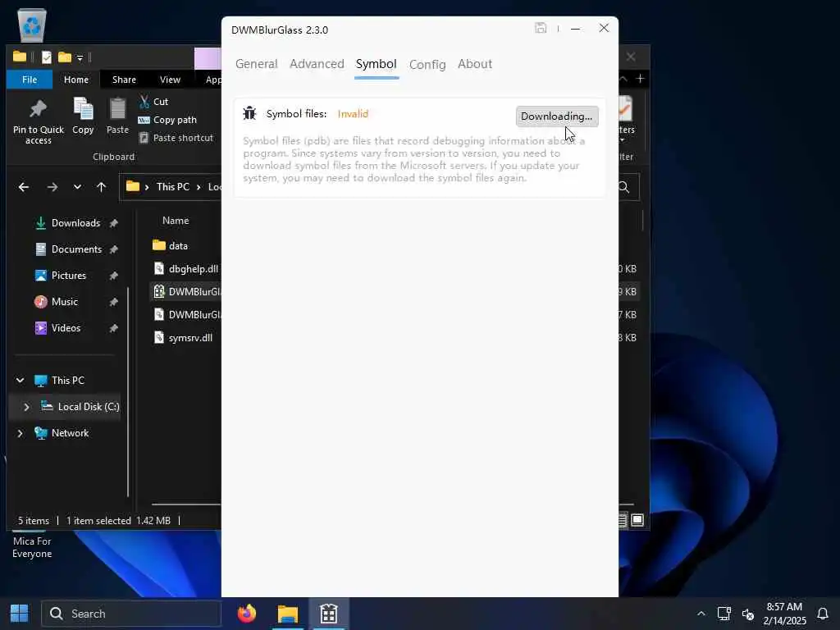The width and height of the screenshot is (840, 630).
Task: Open Pictures in the navigation pane
Action: click(x=69, y=276)
